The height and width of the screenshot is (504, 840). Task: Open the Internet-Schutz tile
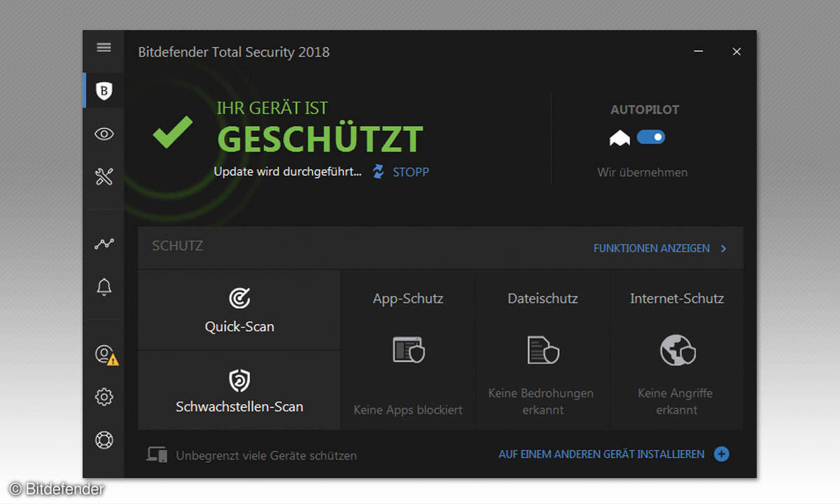click(x=677, y=350)
